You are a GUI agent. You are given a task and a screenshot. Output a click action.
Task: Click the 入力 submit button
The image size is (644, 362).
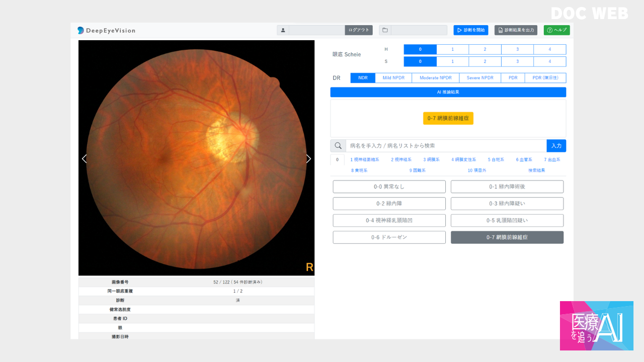click(x=556, y=146)
